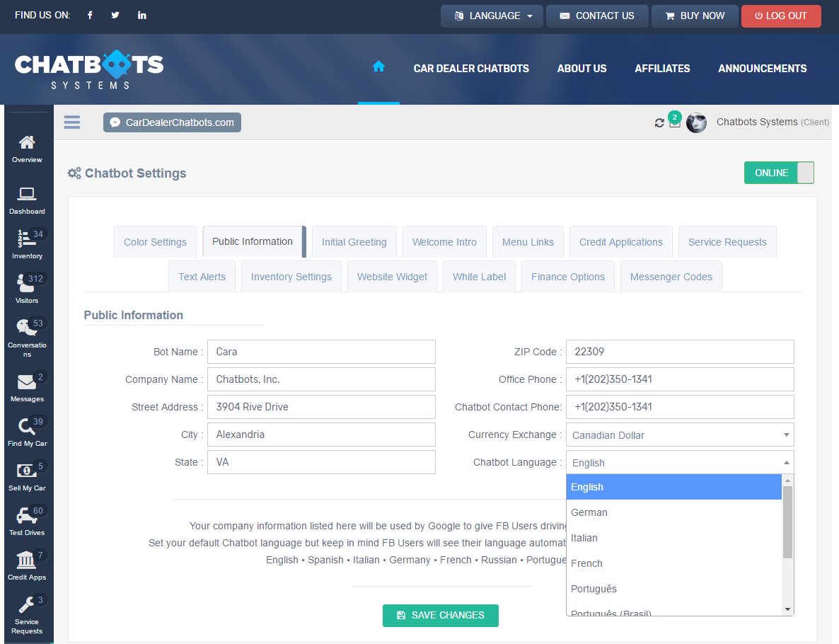Click the Chatbots Systems logo

[89, 69]
